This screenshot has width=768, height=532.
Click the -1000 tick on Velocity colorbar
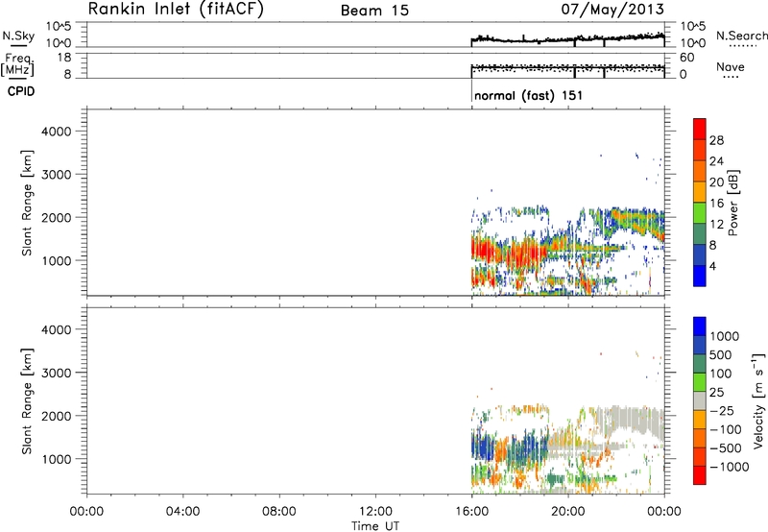[730, 467]
